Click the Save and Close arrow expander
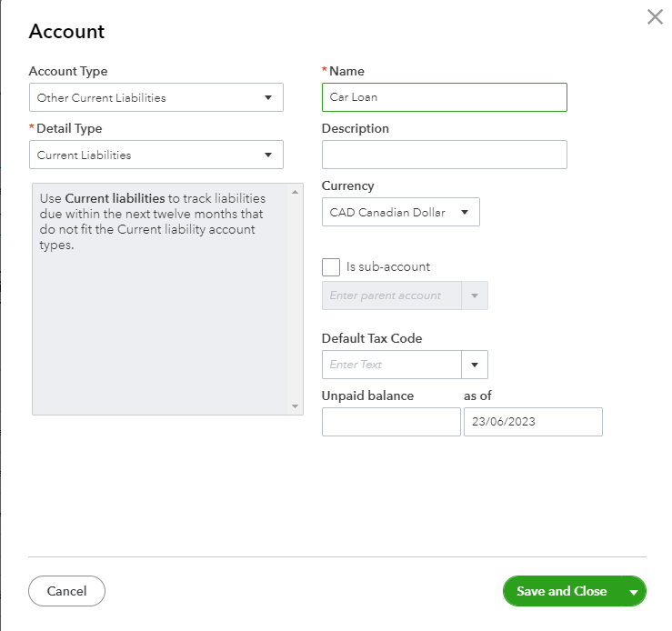The width and height of the screenshot is (672, 631). (x=634, y=591)
